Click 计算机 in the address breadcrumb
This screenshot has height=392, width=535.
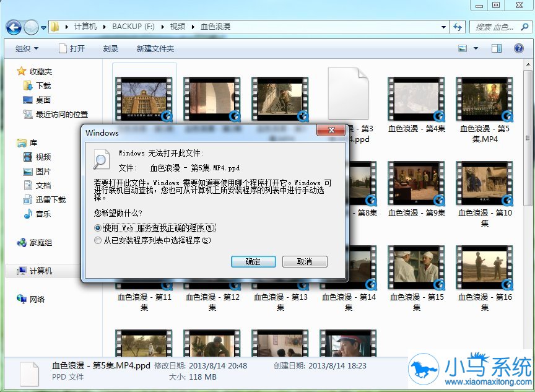[85, 27]
